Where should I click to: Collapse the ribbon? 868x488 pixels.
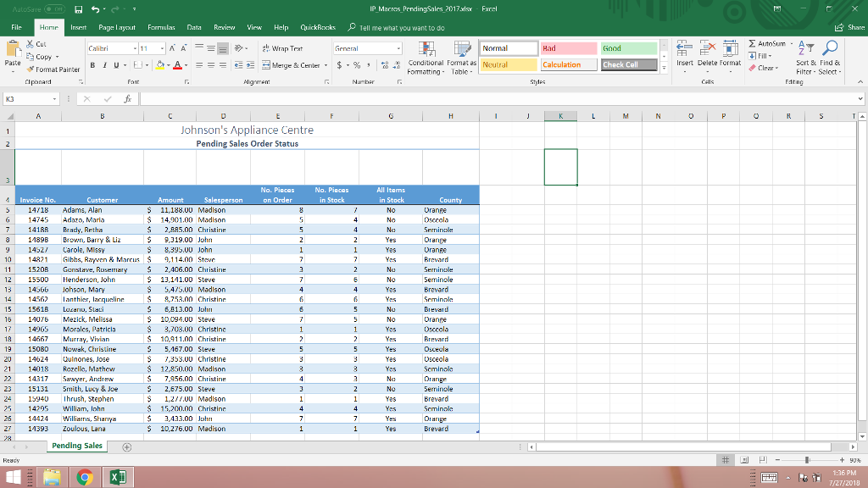coord(860,82)
